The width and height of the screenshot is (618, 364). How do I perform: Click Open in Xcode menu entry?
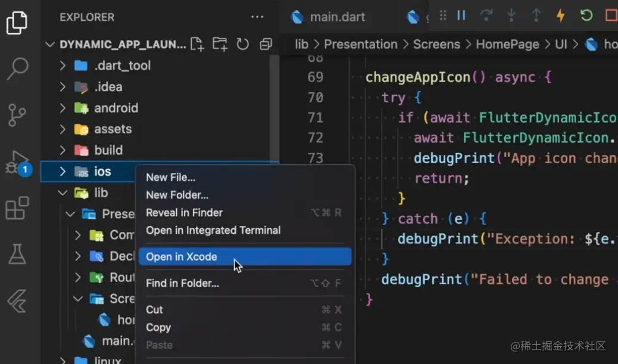point(245,257)
